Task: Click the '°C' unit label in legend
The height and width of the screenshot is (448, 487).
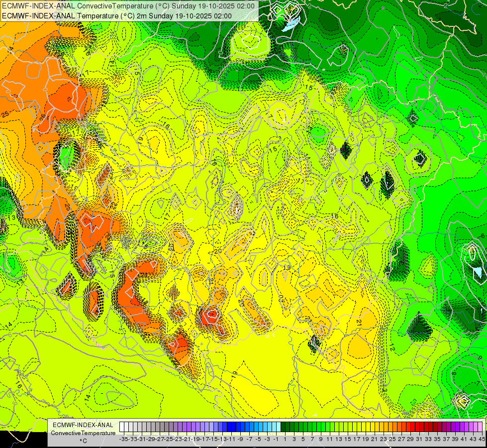Action: (83, 441)
